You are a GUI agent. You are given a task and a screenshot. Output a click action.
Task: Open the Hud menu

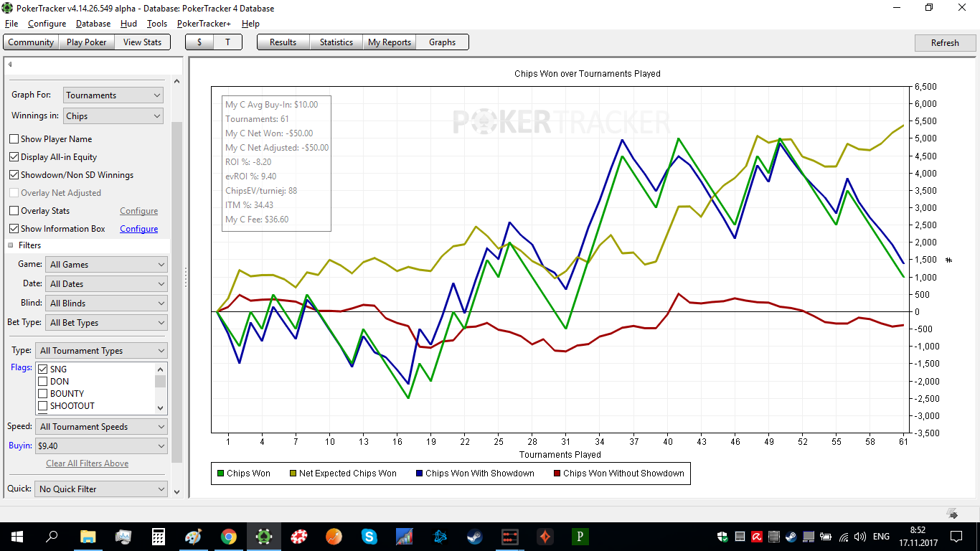click(128, 24)
